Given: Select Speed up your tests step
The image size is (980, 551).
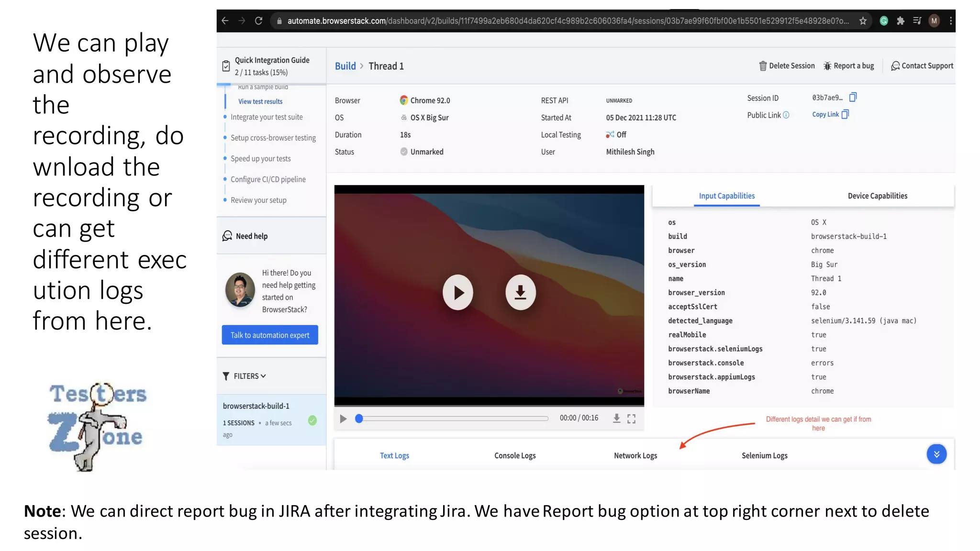Looking at the screenshot, I should (x=260, y=159).
